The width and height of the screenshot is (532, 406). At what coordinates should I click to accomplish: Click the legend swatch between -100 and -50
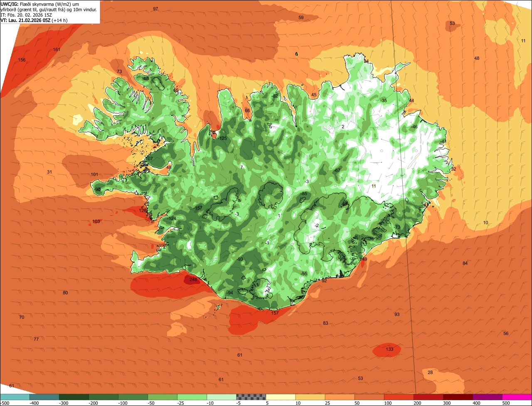133,397
